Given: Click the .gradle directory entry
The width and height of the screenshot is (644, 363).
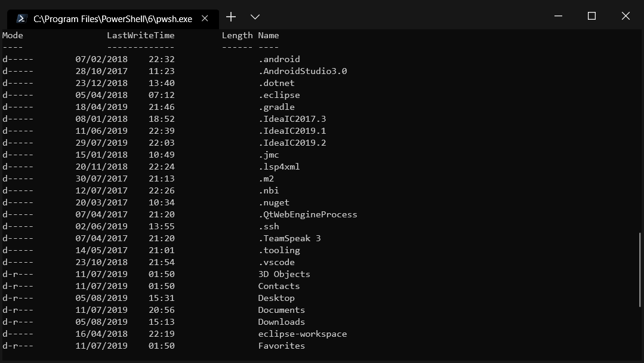Looking at the screenshot, I should click(x=276, y=107).
